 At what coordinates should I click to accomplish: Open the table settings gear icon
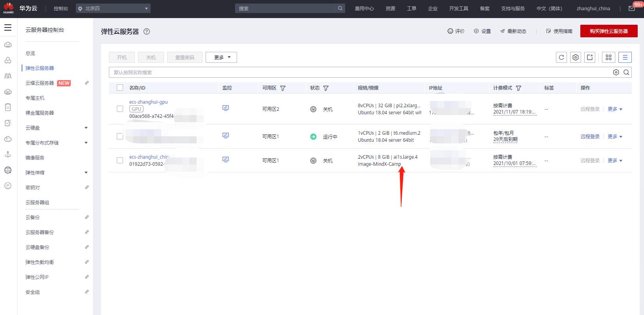pos(576,57)
